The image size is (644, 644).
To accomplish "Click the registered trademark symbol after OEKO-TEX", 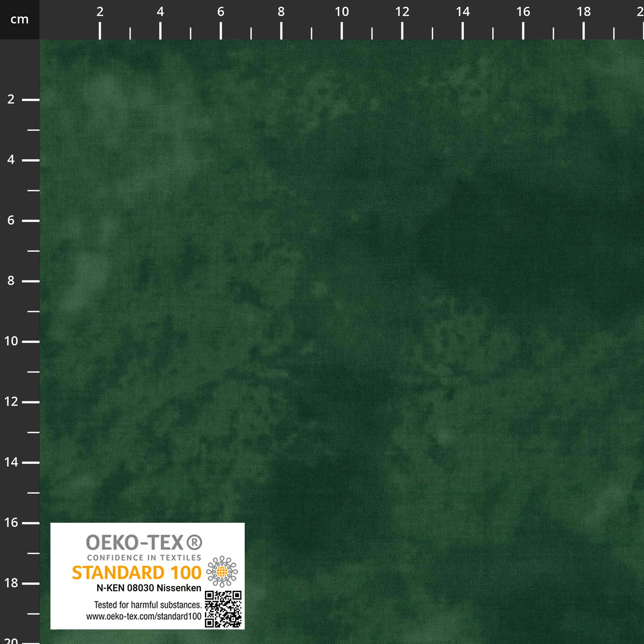I will tap(194, 543).
